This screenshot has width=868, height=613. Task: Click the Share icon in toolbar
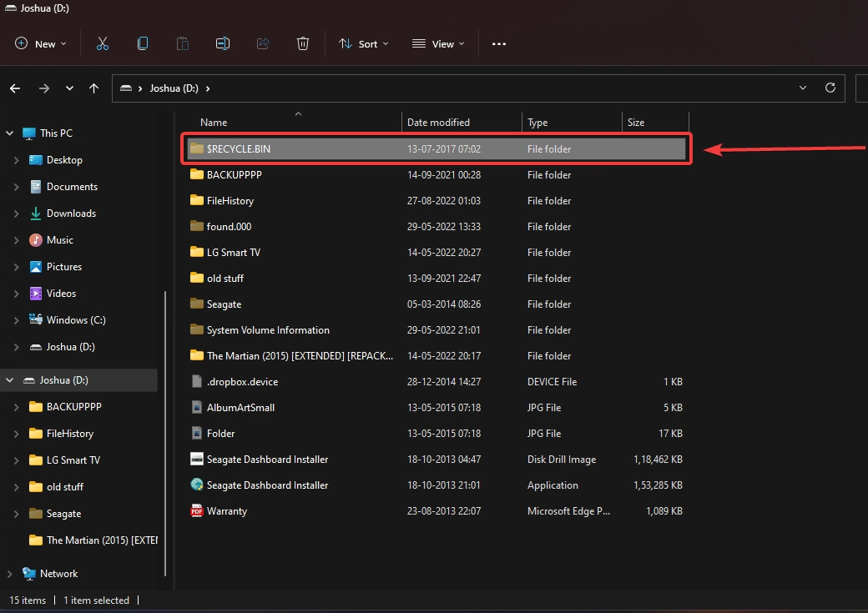tap(263, 43)
